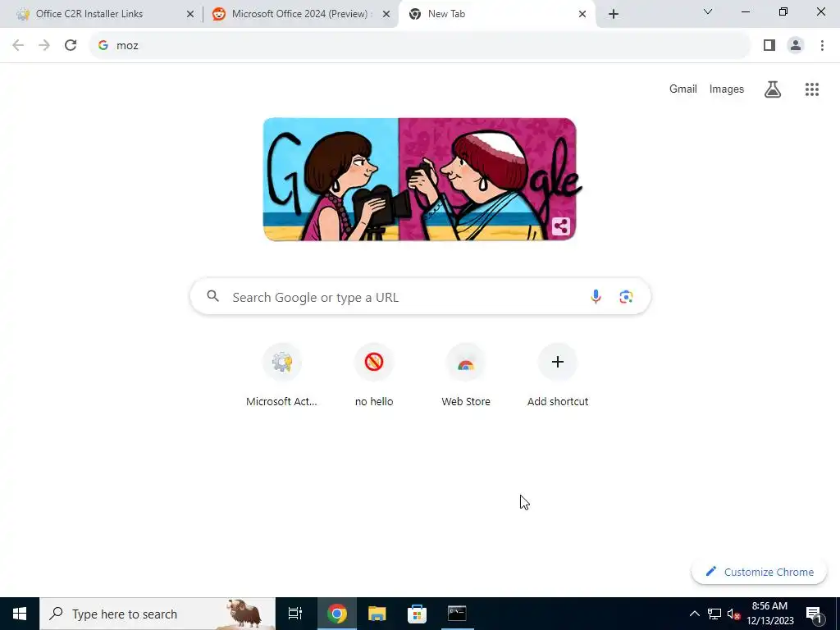Add a new shortcut tile
Image resolution: width=840 pixels, height=630 pixels.
558,376
